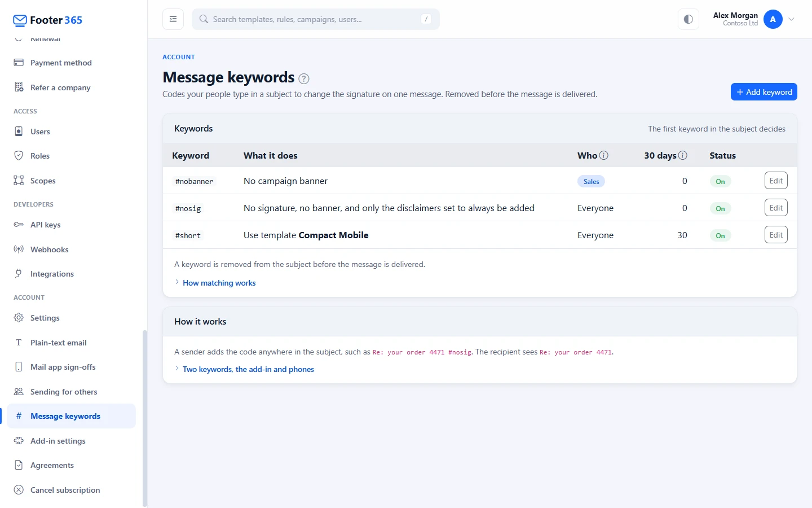The width and height of the screenshot is (812, 508).
Task: Click the Scopes icon in sidebar
Action: tap(19, 181)
